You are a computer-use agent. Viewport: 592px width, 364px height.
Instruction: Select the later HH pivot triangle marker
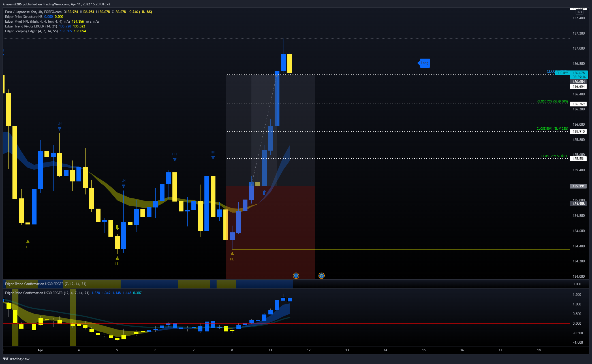pos(213,158)
